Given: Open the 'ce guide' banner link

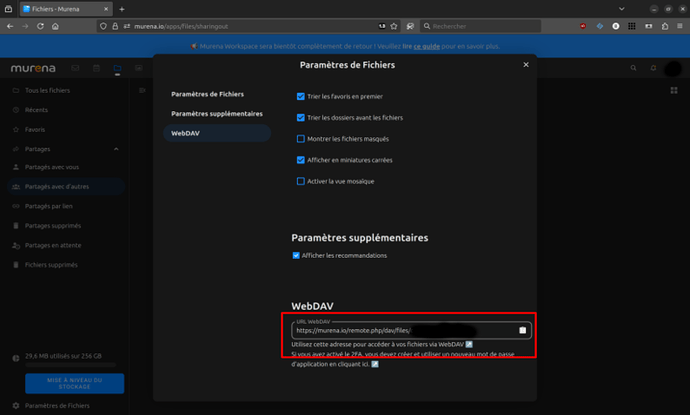Looking at the screenshot, I should pos(426,46).
